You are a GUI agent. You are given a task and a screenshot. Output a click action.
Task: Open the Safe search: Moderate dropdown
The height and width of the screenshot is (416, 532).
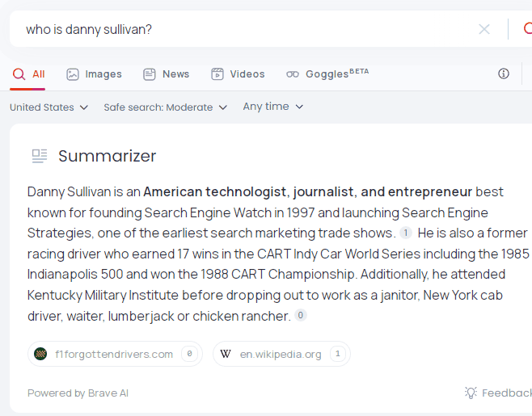[166, 107]
